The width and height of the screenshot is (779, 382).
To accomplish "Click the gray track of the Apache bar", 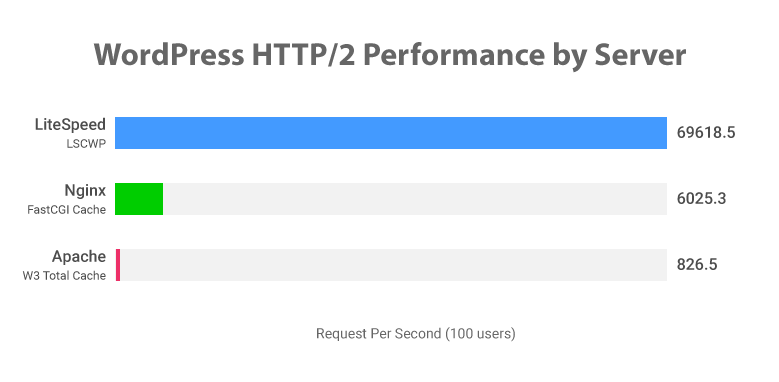I will 393,265.
